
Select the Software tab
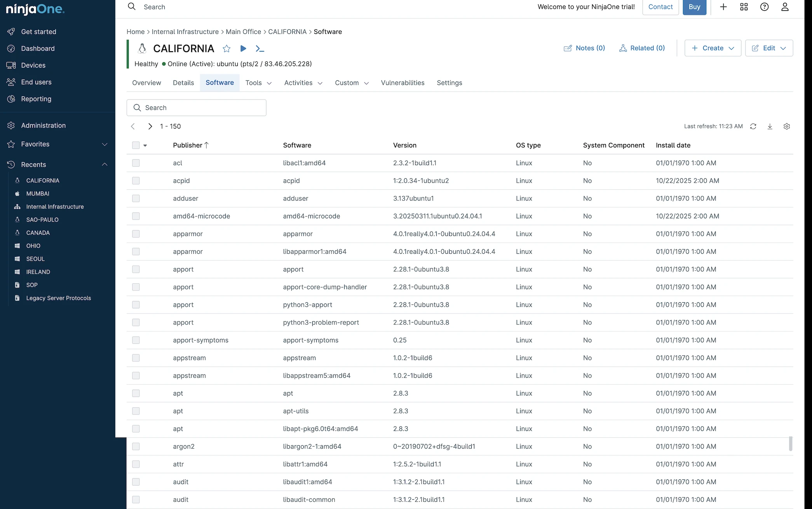(x=220, y=83)
